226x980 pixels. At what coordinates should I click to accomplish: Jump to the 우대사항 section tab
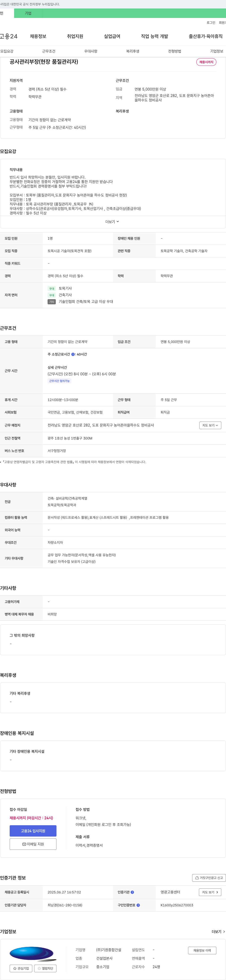pos(91,51)
